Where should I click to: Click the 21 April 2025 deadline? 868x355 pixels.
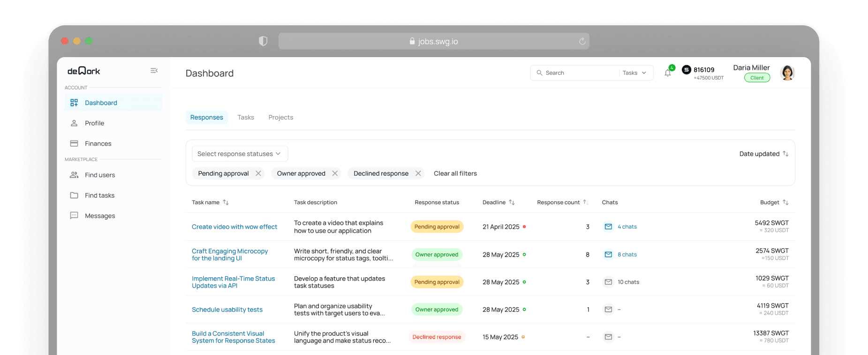tap(501, 227)
